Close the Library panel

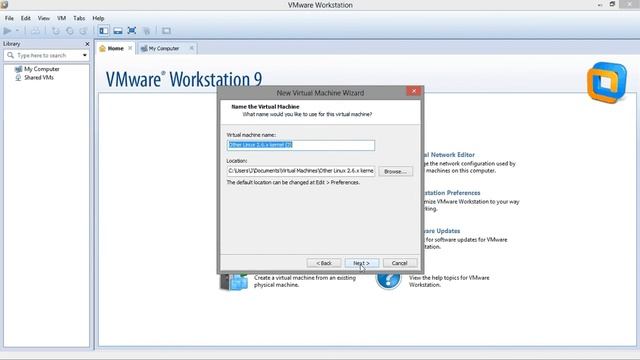tap(87, 44)
